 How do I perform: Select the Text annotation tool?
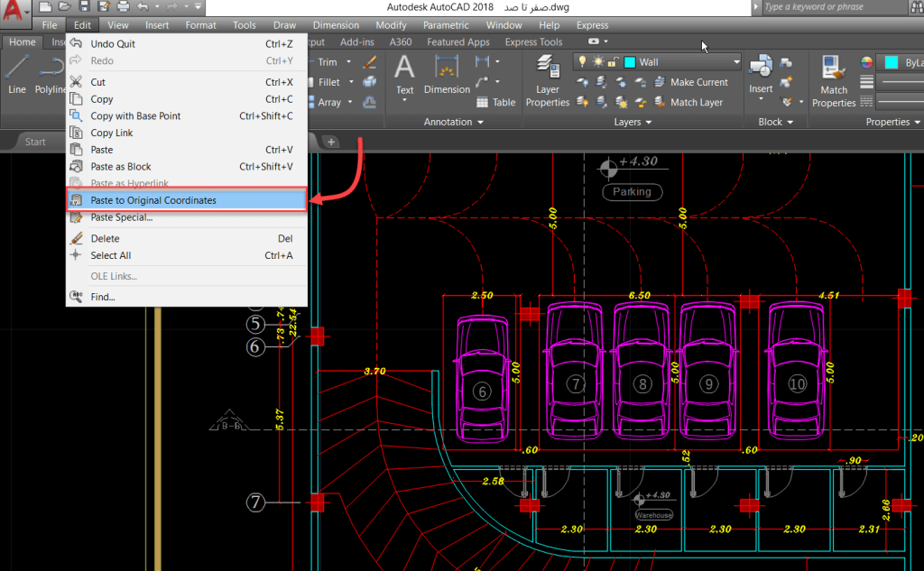click(x=404, y=74)
